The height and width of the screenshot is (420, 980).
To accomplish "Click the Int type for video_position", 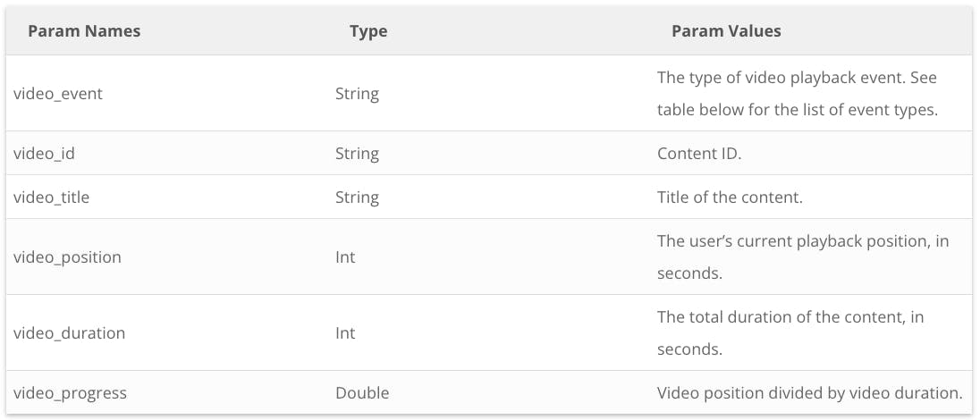I will 345,257.
